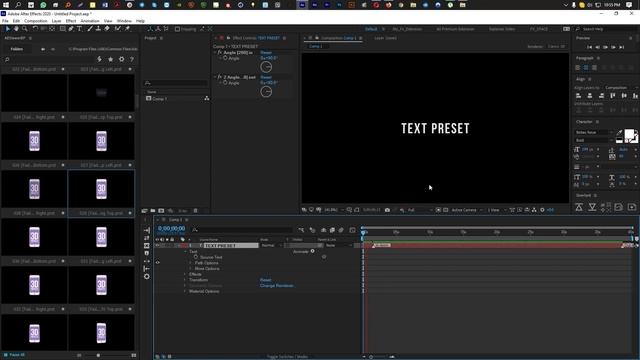Collapse the Text property group
This screenshot has height=360, width=640.
(185, 251)
